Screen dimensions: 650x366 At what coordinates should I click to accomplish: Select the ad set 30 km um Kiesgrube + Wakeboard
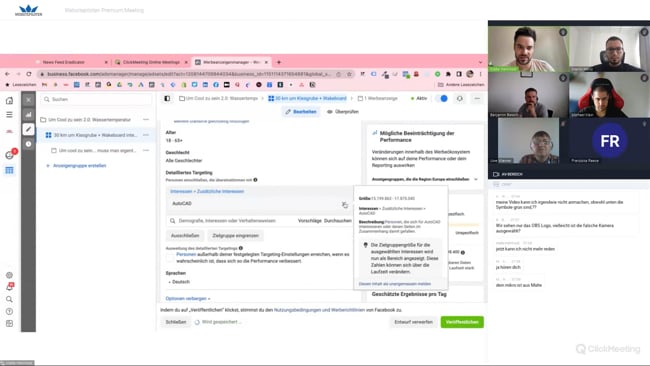click(x=95, y=135)
